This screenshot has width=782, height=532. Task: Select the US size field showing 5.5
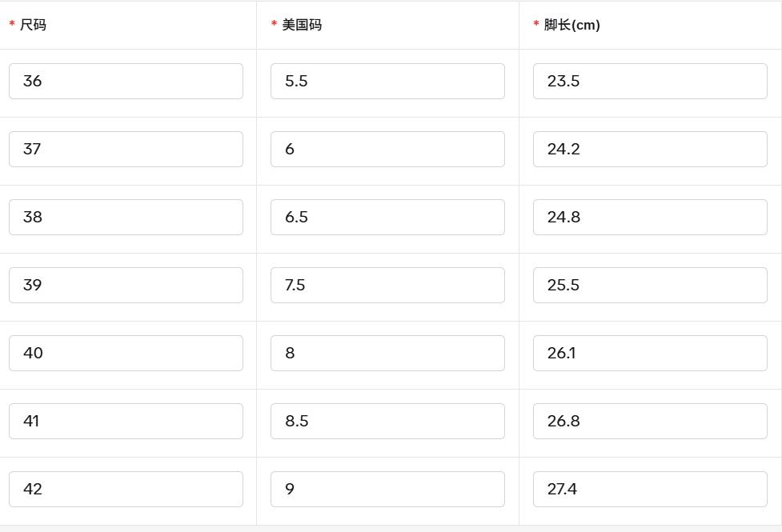click(x=387, y=81)
